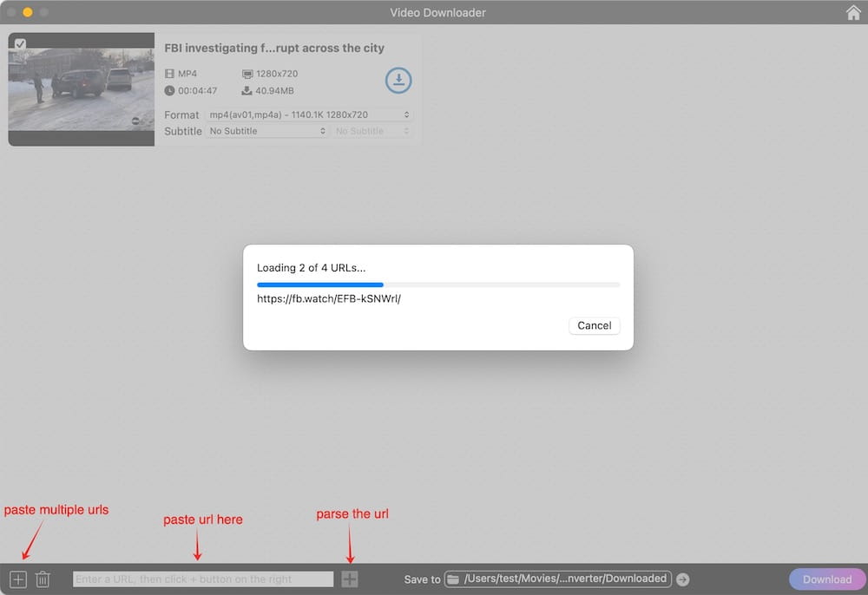This screenshot has height=595, width=868.
Task: Click the trash delete icon in the bottom bar
Action: 43,579
